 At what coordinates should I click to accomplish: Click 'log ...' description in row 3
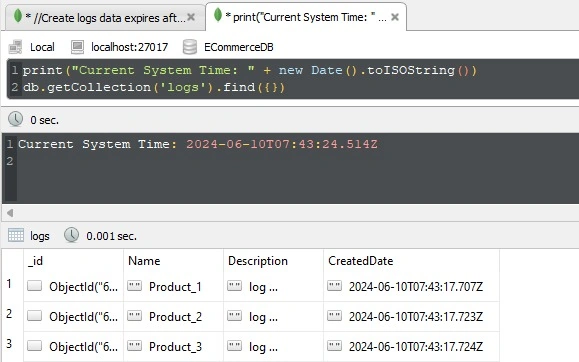coord(263,347)
